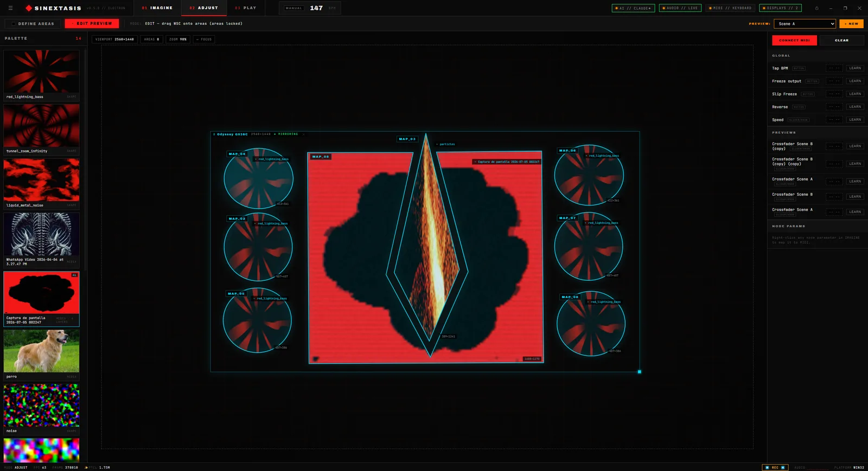868x471 pixels.
Task: Click Learn for last Crossfader Scene A
Action: point(855,212)
